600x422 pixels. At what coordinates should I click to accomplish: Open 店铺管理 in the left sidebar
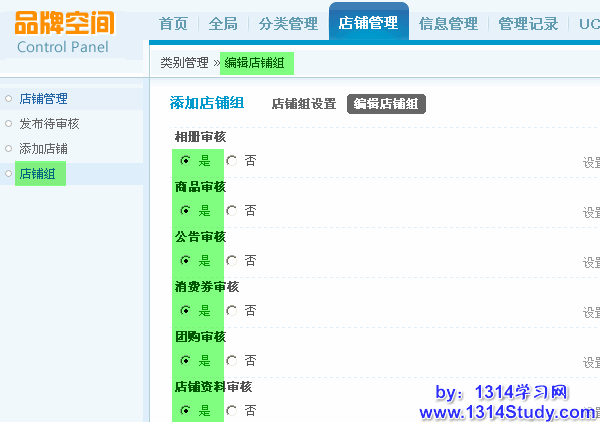(43, 99)
